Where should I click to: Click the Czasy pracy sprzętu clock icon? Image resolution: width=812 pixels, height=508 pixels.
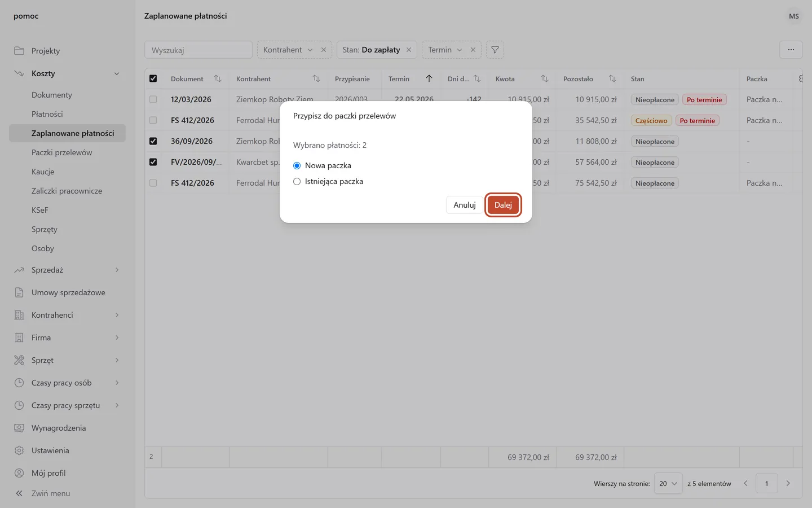(19, 405)
